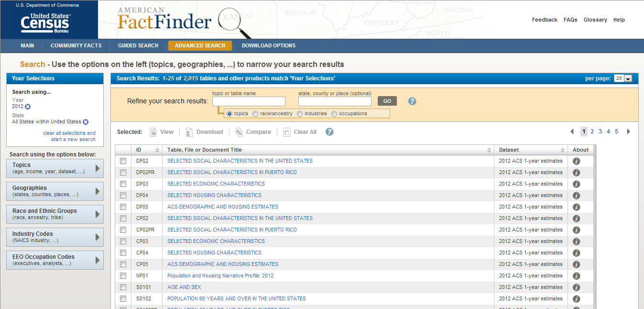Click the Clear All icon

click(287, 132)
